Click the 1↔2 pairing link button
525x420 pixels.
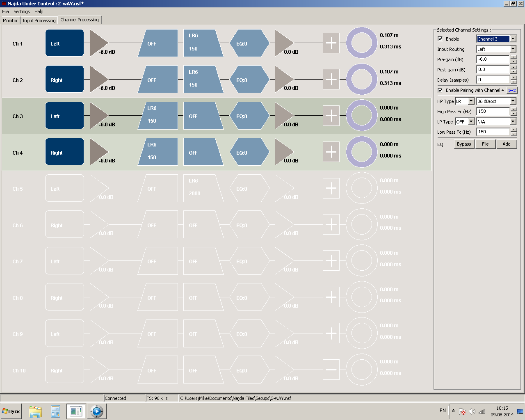pos(512,90)
